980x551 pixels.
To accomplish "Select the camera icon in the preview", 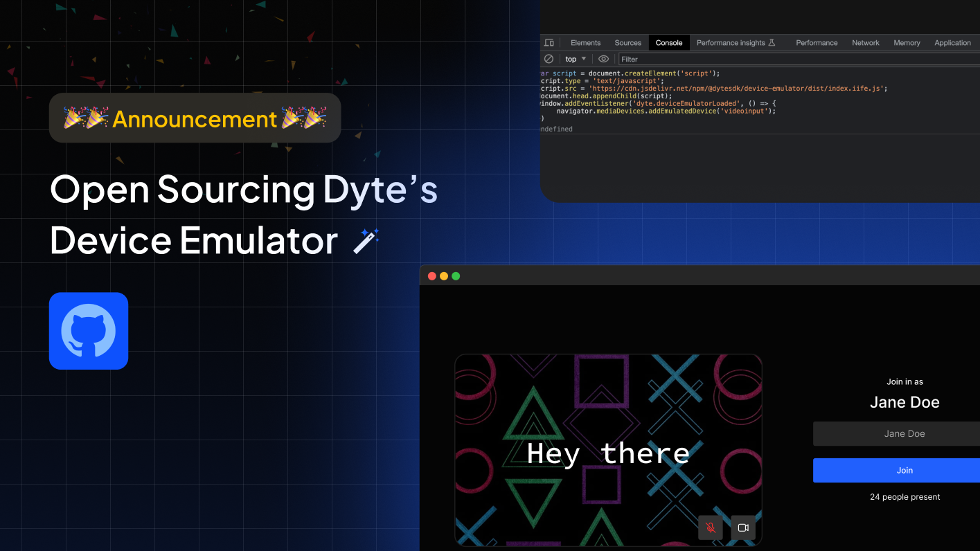I will 743,527.
